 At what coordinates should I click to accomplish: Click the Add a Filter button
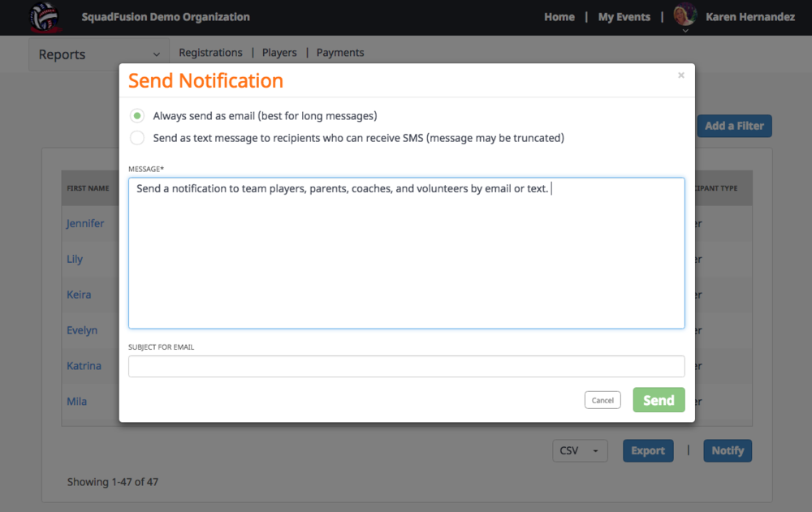pos(734,126)
